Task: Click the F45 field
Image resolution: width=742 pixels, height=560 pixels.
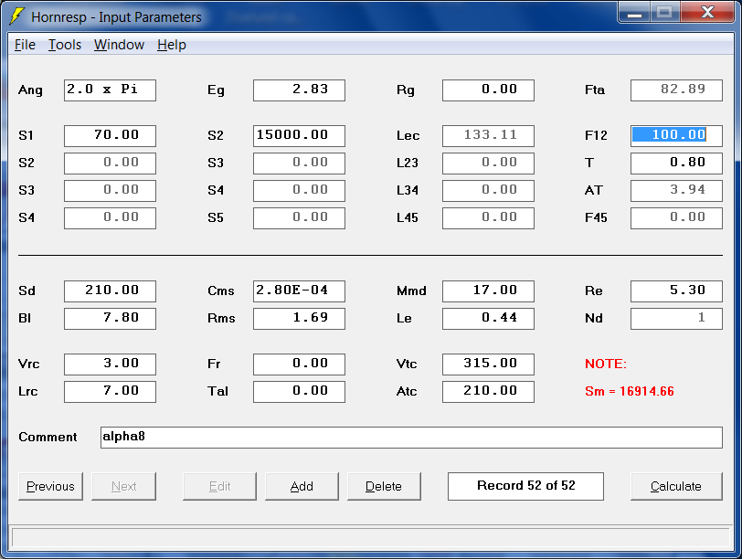Action: click(677, 218)
